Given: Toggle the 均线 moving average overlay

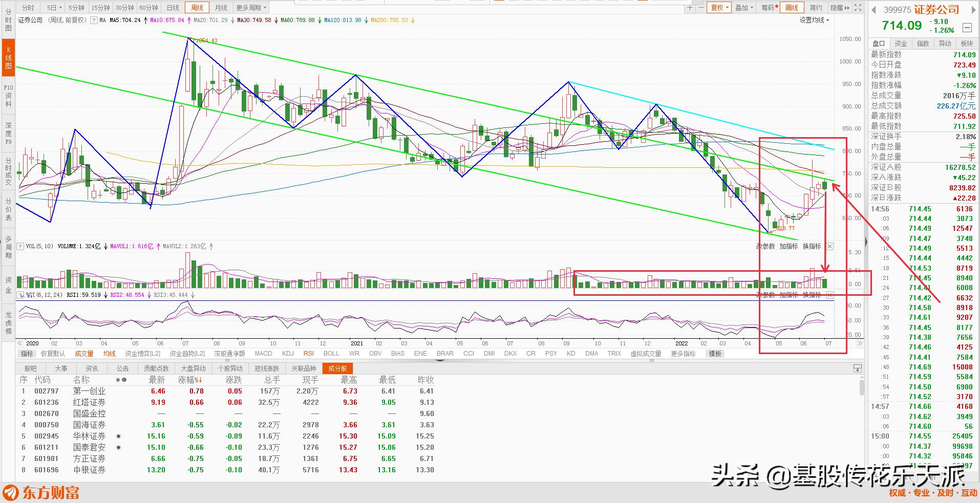Looking at the screenshot, I should click(109, 354).
